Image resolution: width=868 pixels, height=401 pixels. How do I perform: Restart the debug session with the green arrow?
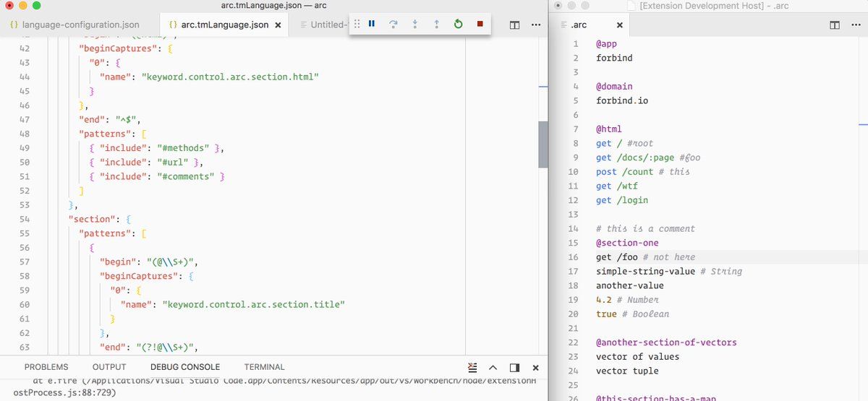(458, 24)
